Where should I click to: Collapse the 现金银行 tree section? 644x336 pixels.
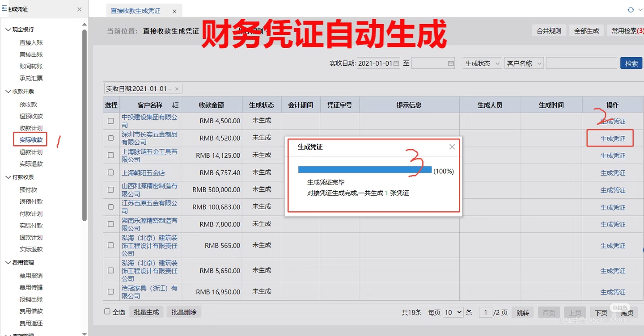(x=8, y=29)
